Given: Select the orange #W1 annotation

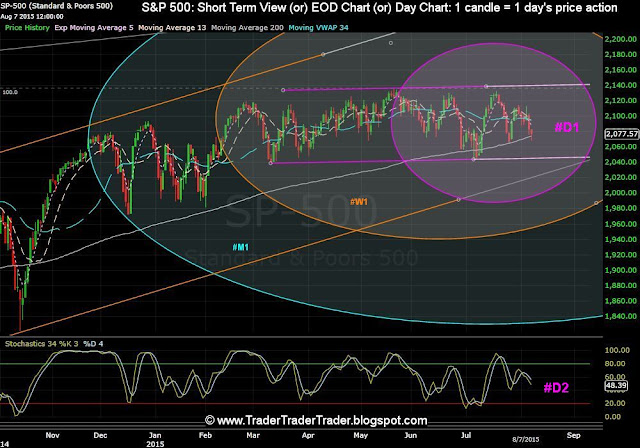Looking at the screenshot, I should click(359, 202).
